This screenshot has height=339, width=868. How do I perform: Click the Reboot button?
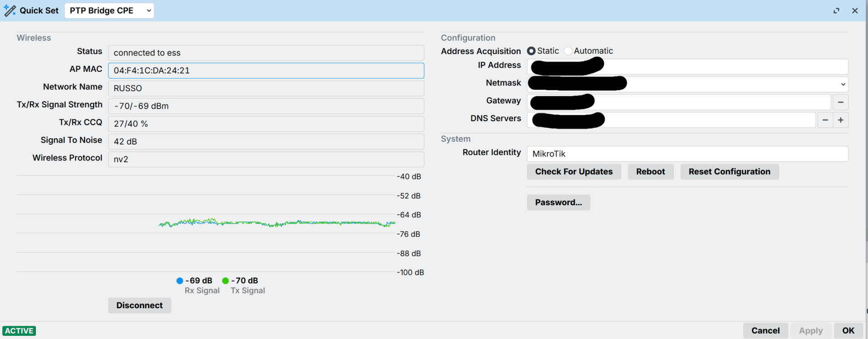coord(651,172)
